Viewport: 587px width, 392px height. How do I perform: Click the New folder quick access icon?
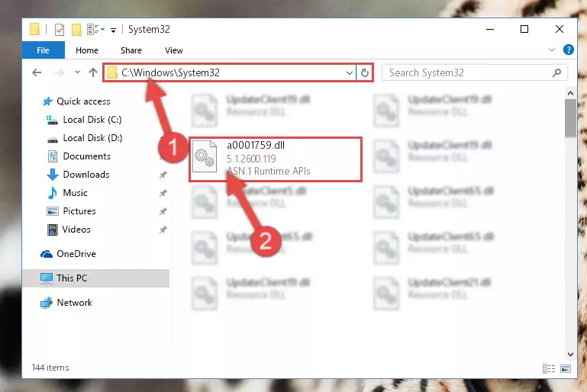[x=76, y=29]
